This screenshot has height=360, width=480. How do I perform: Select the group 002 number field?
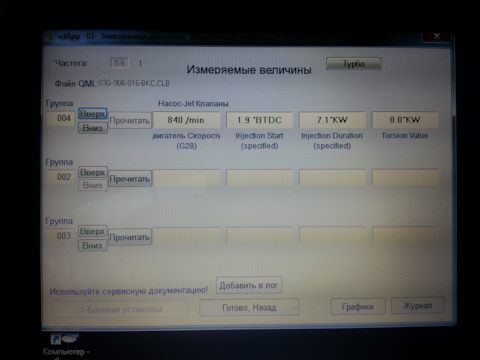coord(62,177)
